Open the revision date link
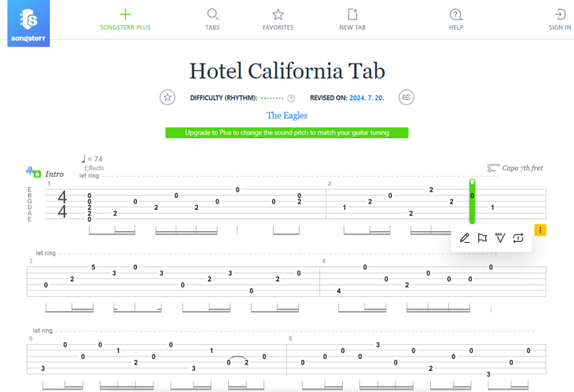The image size is (574, 392). click(366, 98)
